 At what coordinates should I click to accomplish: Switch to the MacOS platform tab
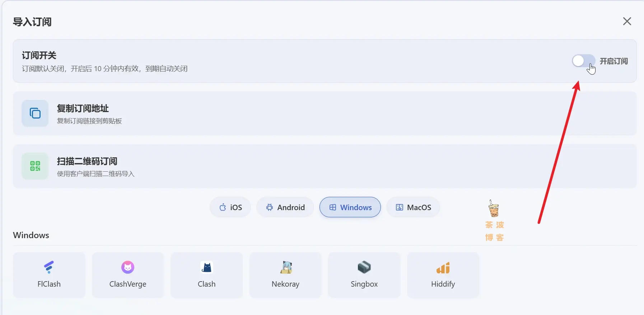pyautogui.click(x=413, y=207)
